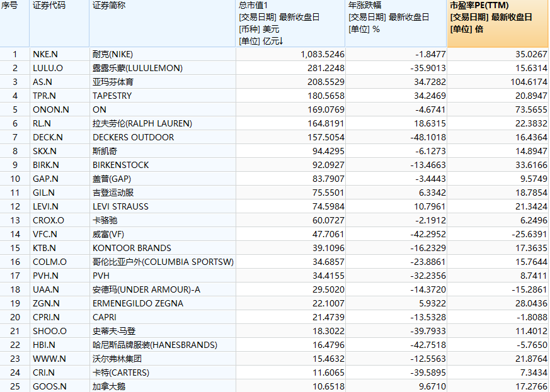Screen dimensions: 550x392
Task: Click the COLM.O ticker cell
Action: [x=60, y=262]
